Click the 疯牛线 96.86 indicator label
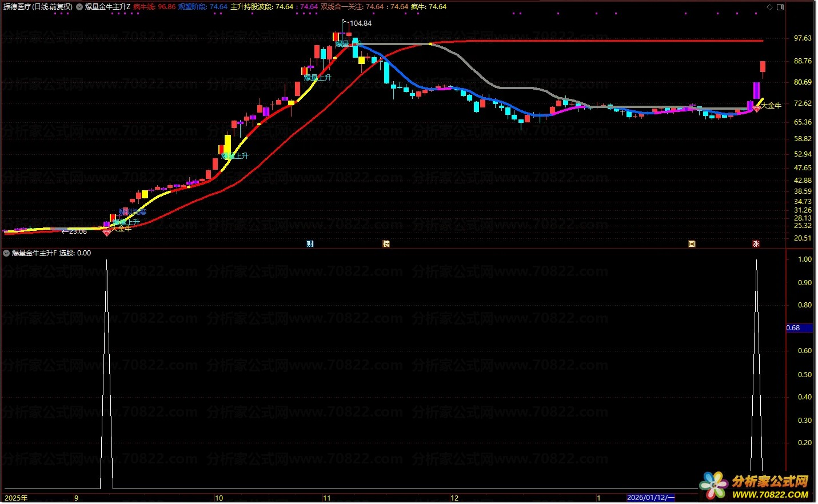The height and width of the screenshot is (504, 818). coord(154,7)
